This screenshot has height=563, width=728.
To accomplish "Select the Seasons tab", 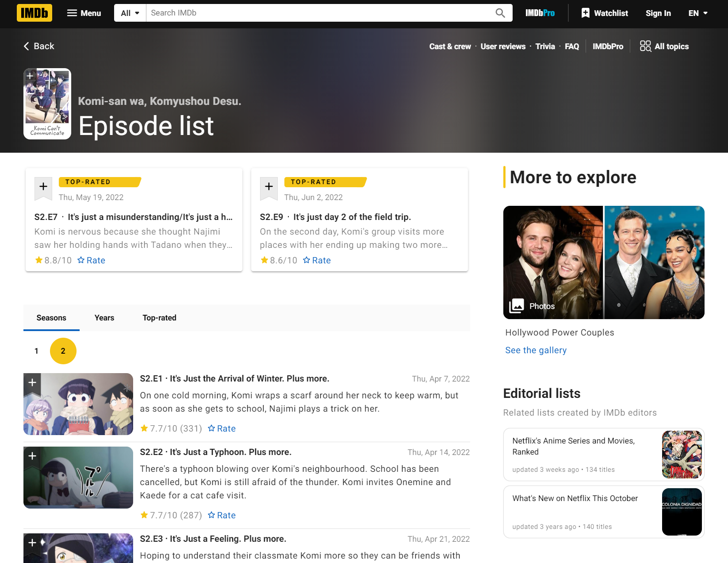I will pyautogui.click(x=51, y=318).
